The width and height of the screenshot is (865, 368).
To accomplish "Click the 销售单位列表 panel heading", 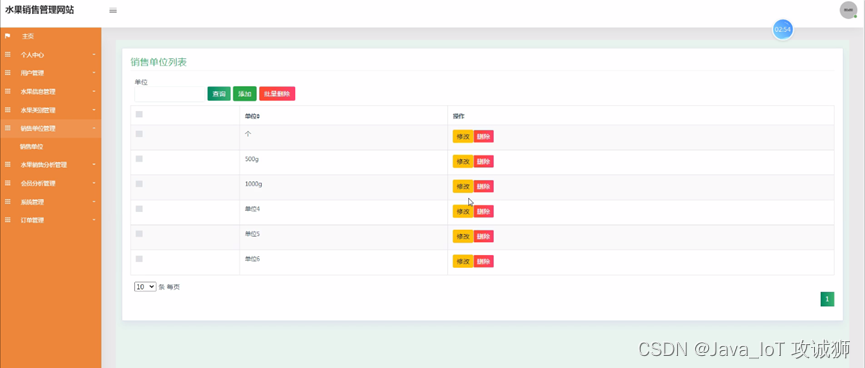I will point(159,62).
